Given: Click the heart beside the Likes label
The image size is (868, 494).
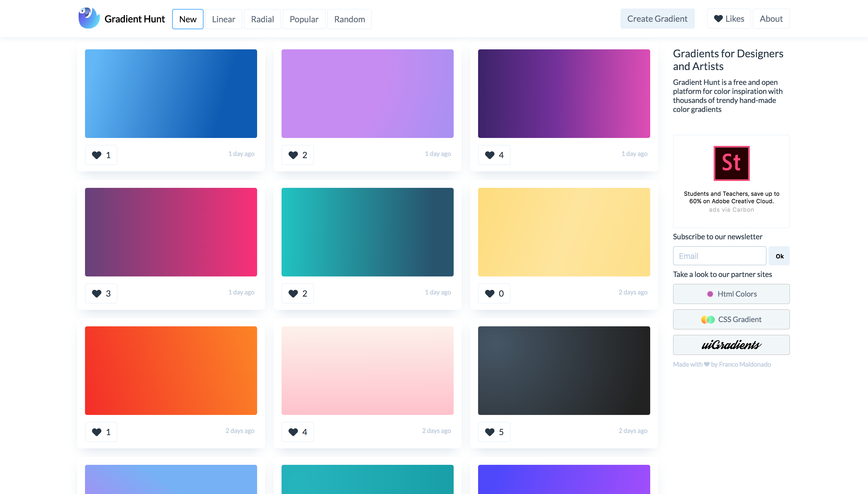Looking at the screenshot, I should (x=718, y=19).
